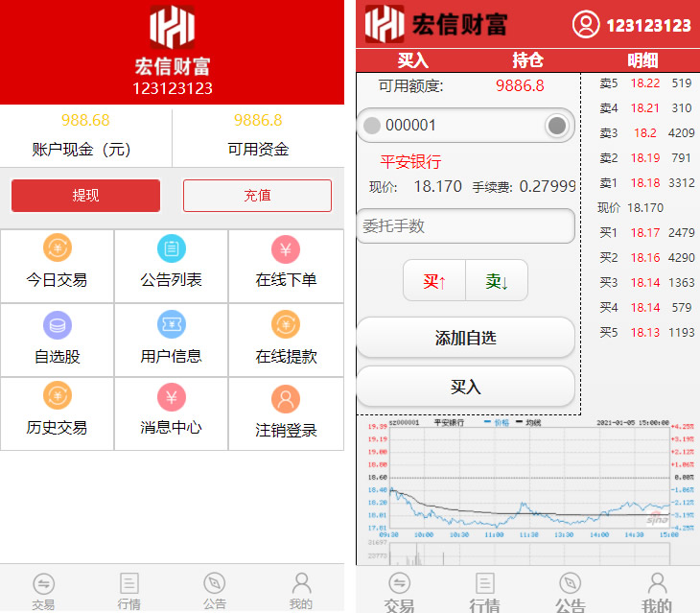Select the 卖↓ sell direction option
Viewport: 700px width, 613px height.
(x=496, y=281)
